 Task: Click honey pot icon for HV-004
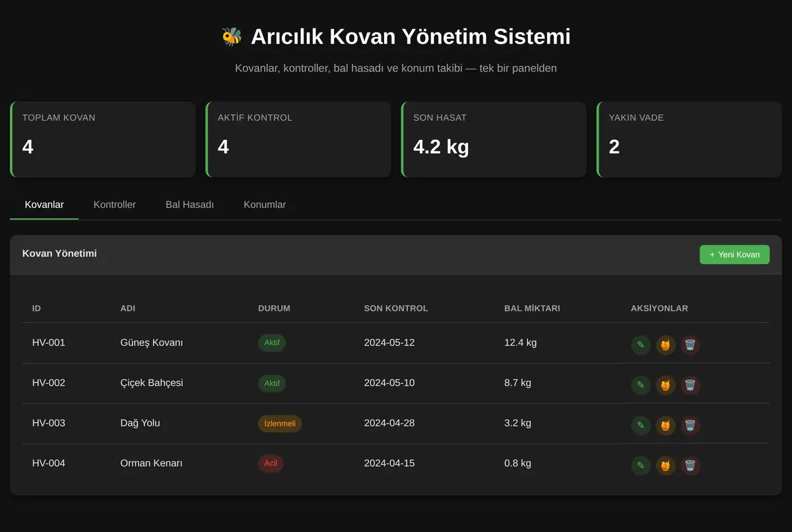pos(665,465)
